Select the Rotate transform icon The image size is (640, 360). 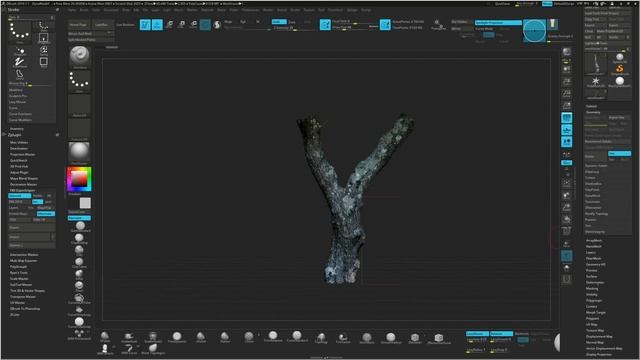pos(193,24)
